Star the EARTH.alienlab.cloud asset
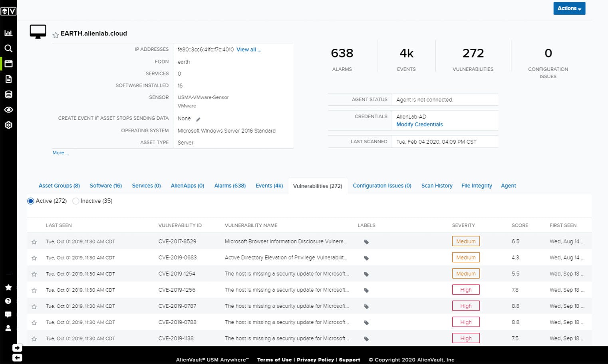The width and height of the screenshot is (608, 364). click(x=56, y=35)
